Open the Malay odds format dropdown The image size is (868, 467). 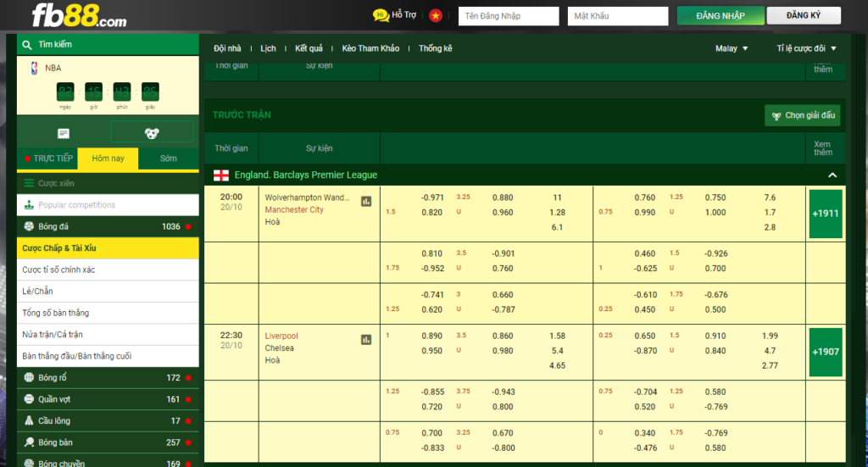tap(732, 48)
